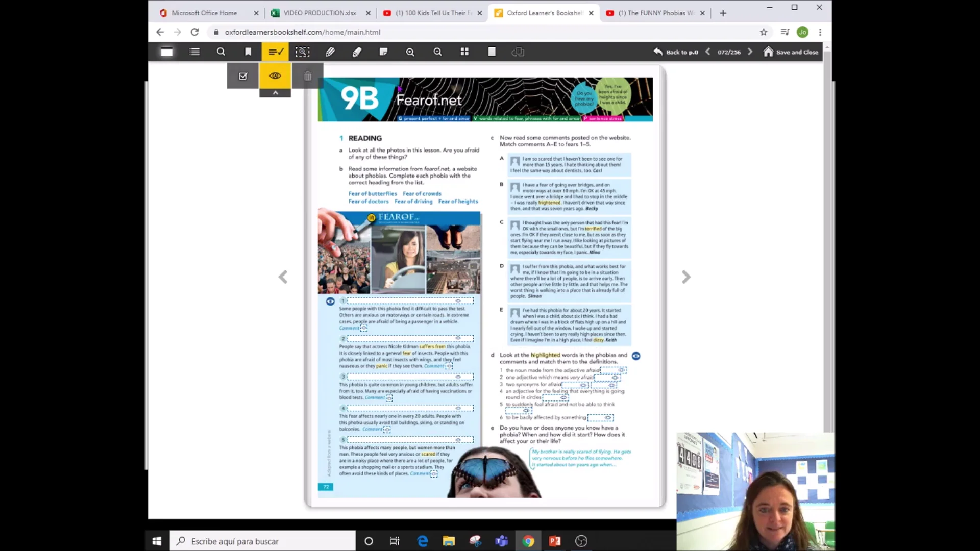
Task: Open the Chrome three-dot menu
Action: click(x=820, y=32)
